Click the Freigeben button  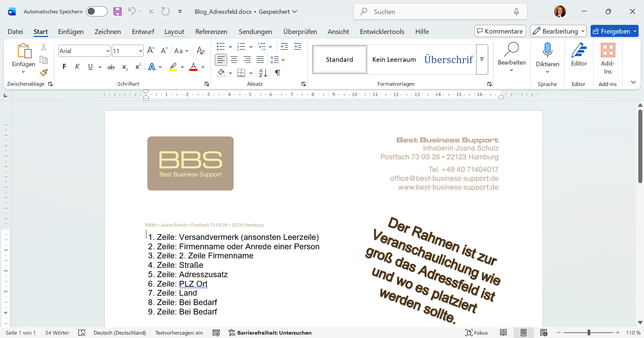[x=614, y=31]
